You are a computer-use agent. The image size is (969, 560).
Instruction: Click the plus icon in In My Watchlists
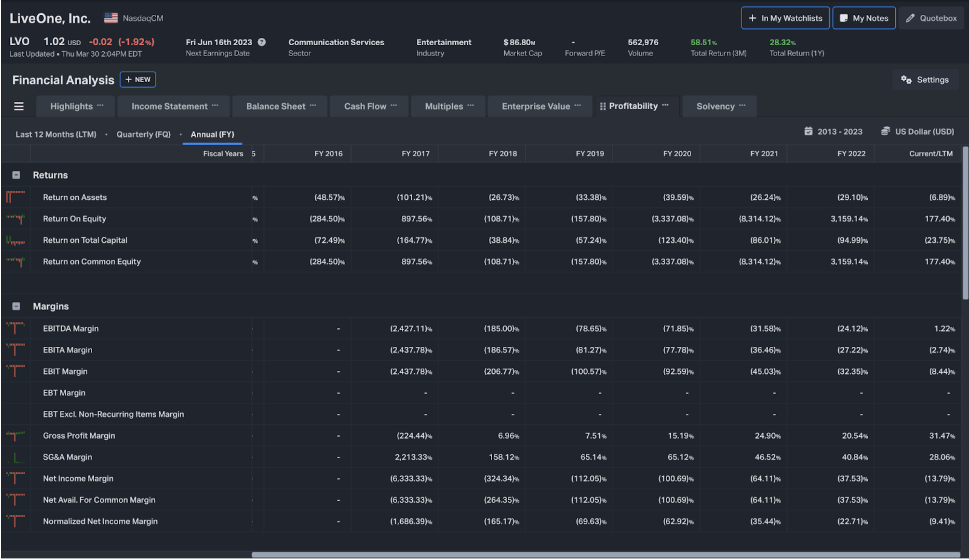click(752, 18)
